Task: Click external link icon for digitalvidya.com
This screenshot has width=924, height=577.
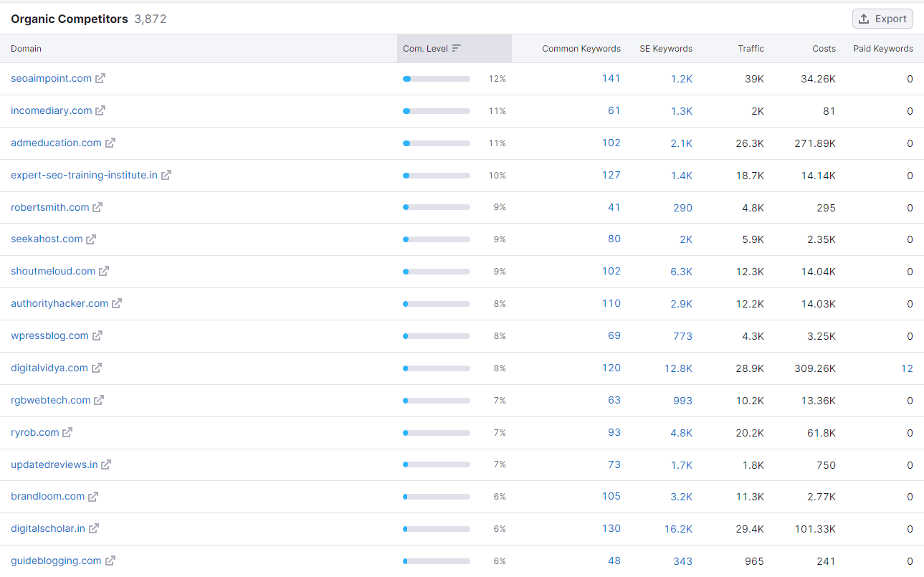Action: [97, 368]
